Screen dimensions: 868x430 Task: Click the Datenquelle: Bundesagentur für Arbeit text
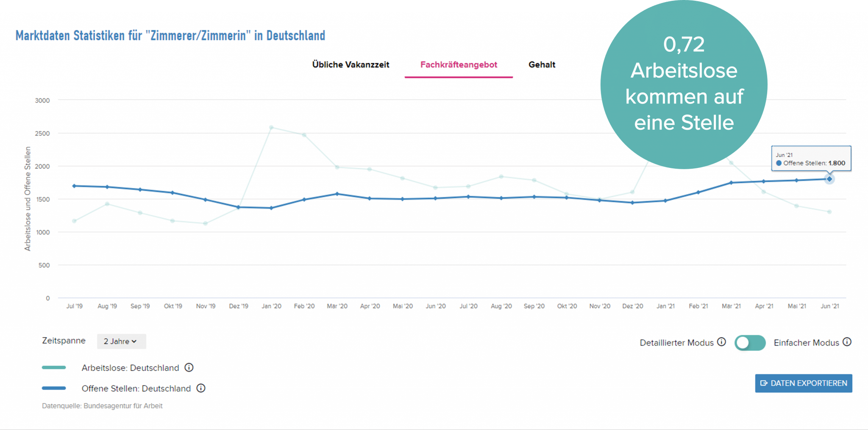click(102, 406)
